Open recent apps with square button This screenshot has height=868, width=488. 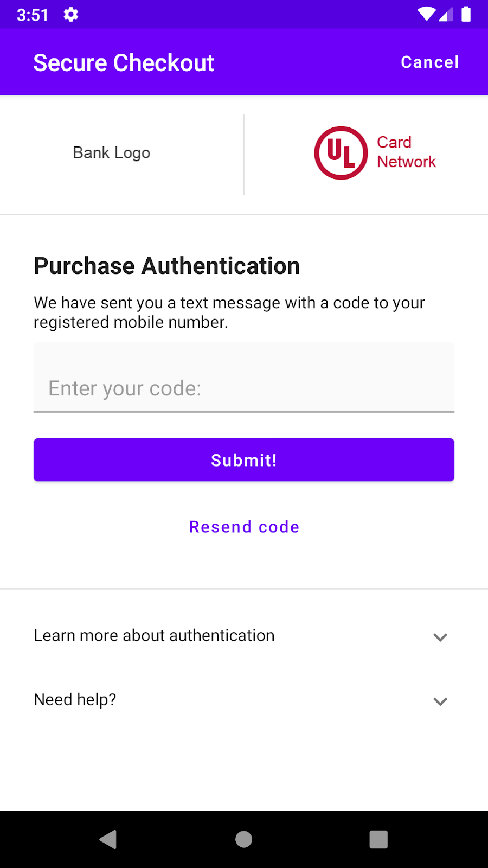(378, 839)
